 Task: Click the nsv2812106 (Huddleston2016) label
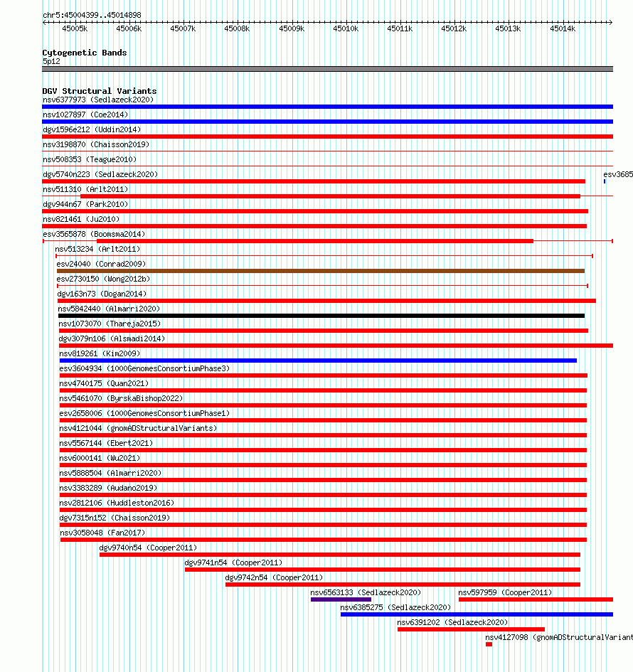click(117, 503)
